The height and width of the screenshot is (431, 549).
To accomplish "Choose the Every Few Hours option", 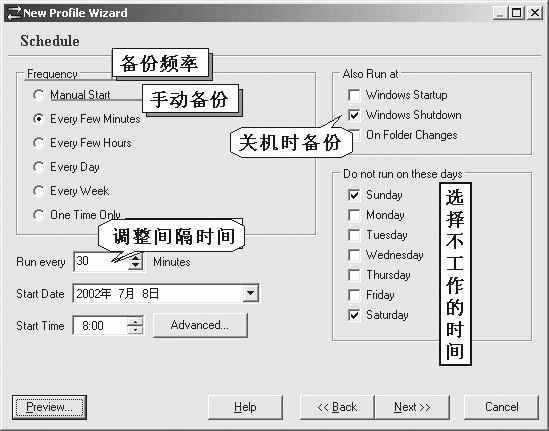I will [38, 143].
